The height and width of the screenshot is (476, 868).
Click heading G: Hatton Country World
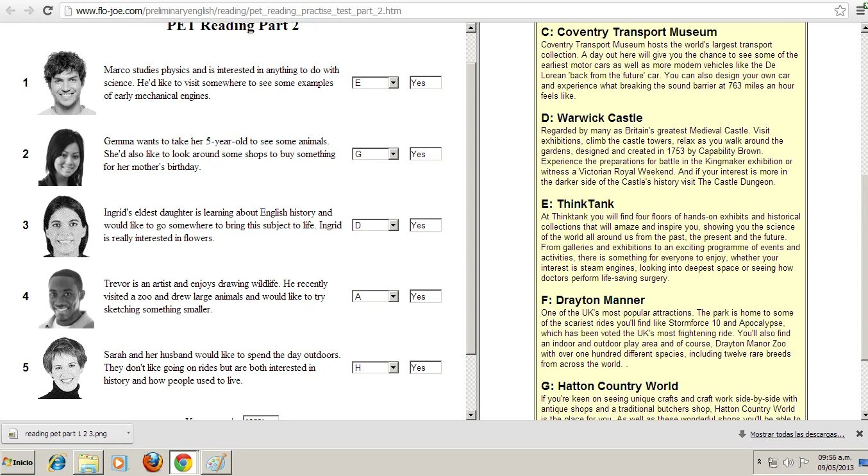[610, 386]
